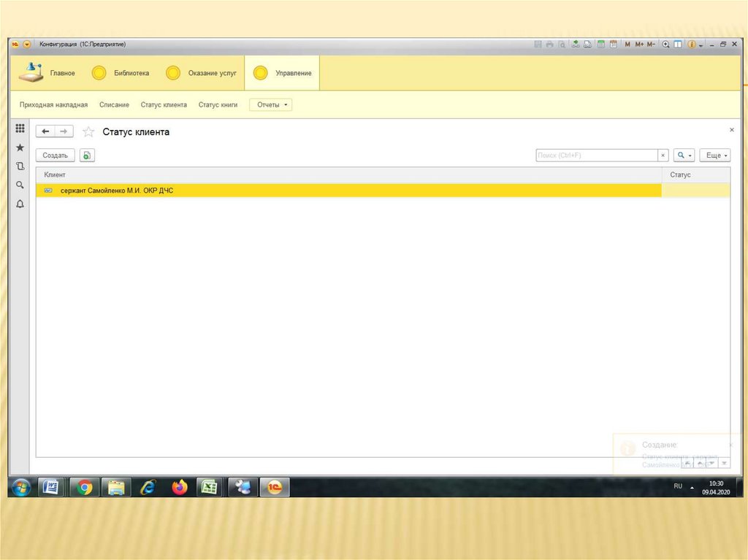Expand the arrow next to information icon
This screenshot has width=748, height=560.
[x=701, y=45]
